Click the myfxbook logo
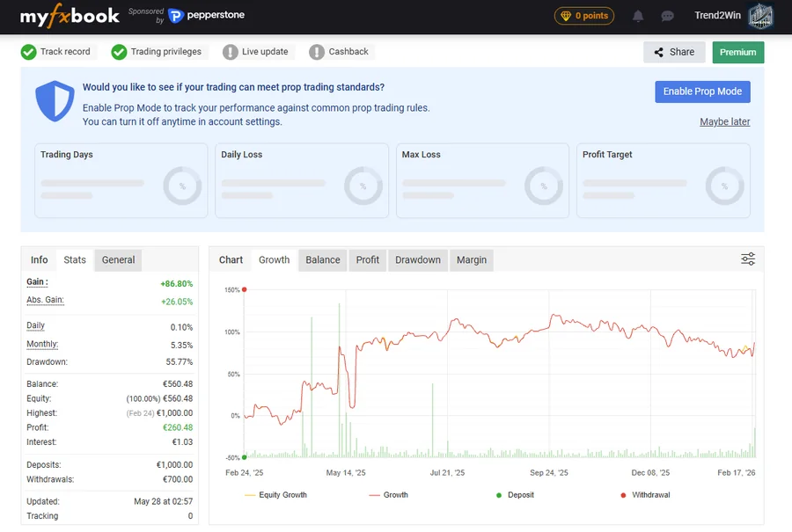Screen dimensions: 792x532 (x=70, y=16)
